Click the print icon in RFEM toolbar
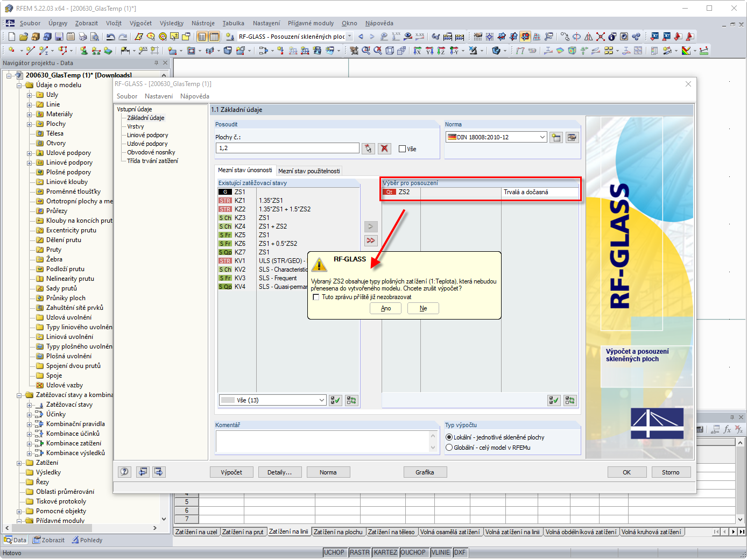The width and height of the screenshot is (747, 560). click(82, 37)
